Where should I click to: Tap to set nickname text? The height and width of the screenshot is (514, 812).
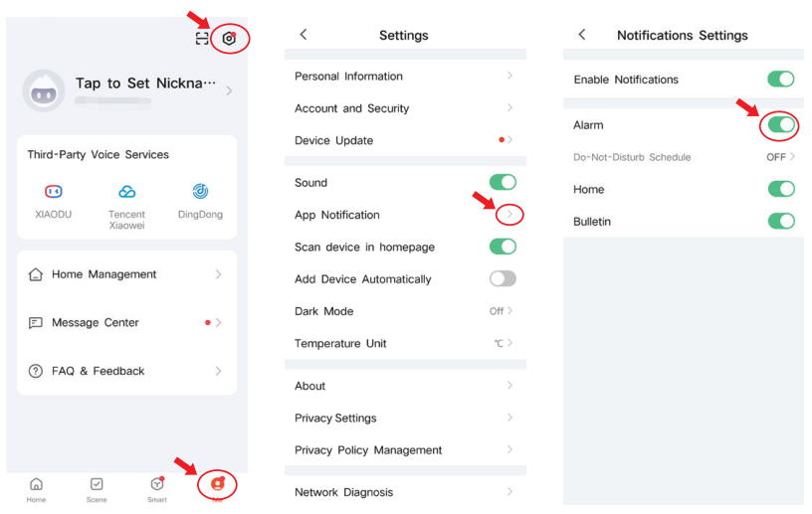point(145,84)
